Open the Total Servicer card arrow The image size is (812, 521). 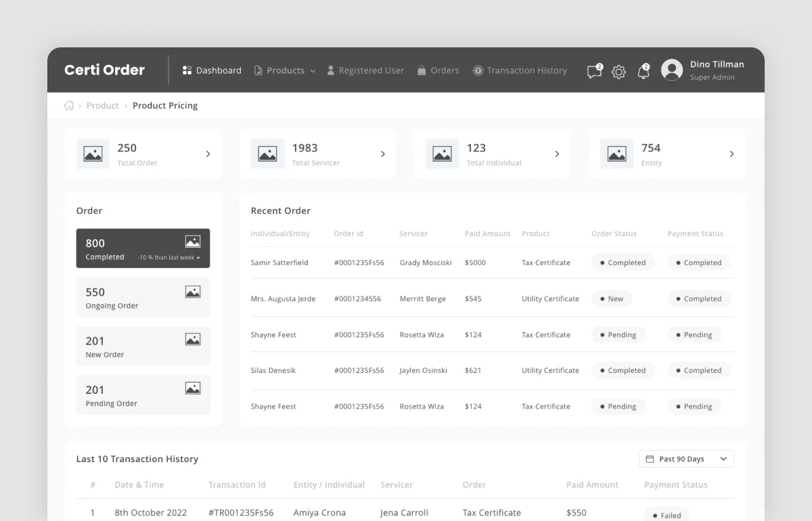click(x=382, y=154)
